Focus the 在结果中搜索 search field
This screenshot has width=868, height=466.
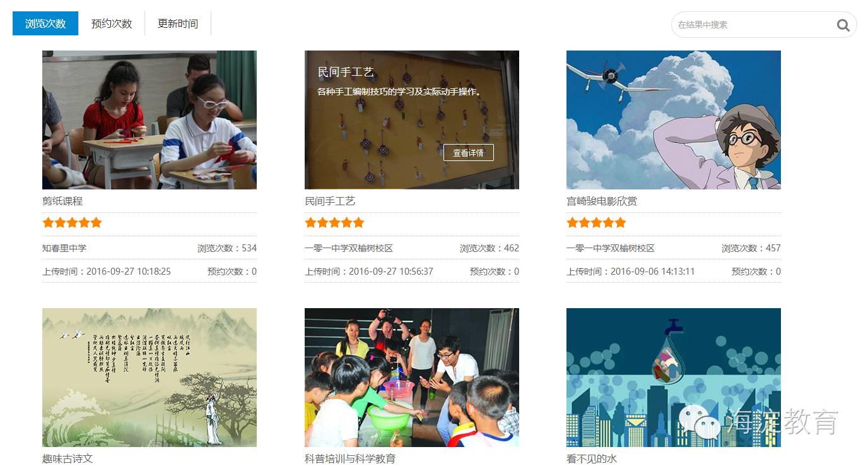pyautogui.click(x=754, y=25)
